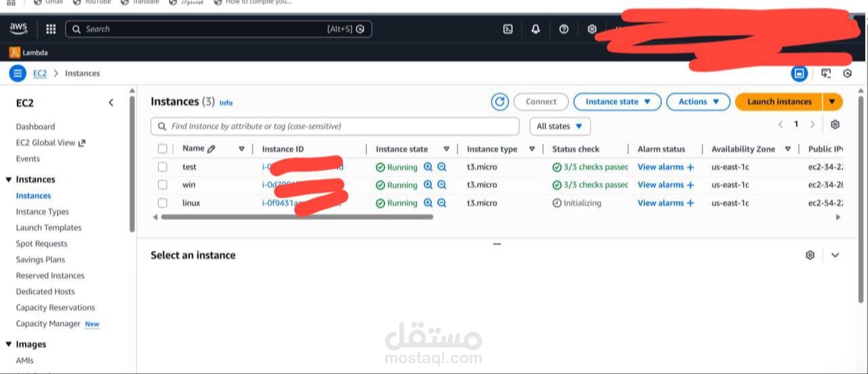Image resolution: width=868 pixels, height=374 pixels.
Task: Sort by Instance type column arrow
Action: tap(532, 149)
